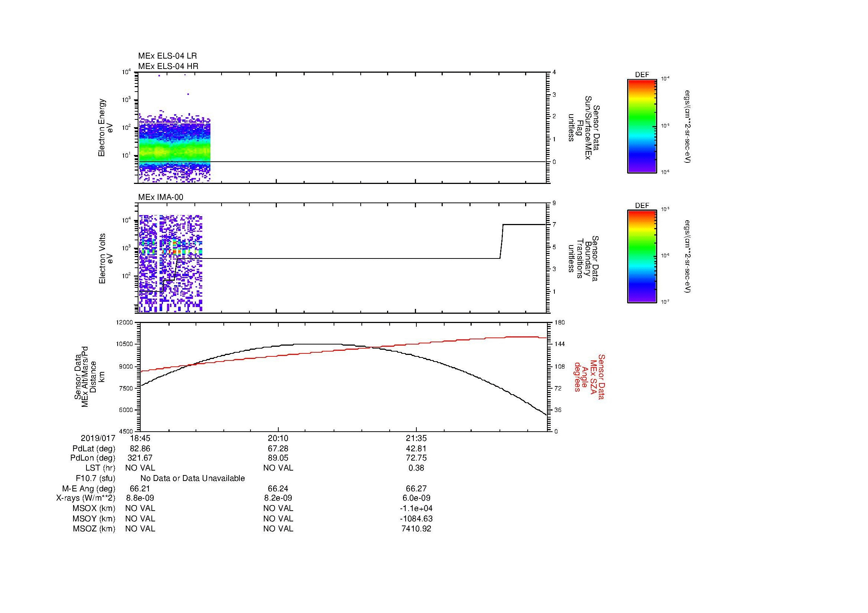Click the 'PdLat (deg)' row label
This screenshot has height=613, width=868.
point(94,449)
